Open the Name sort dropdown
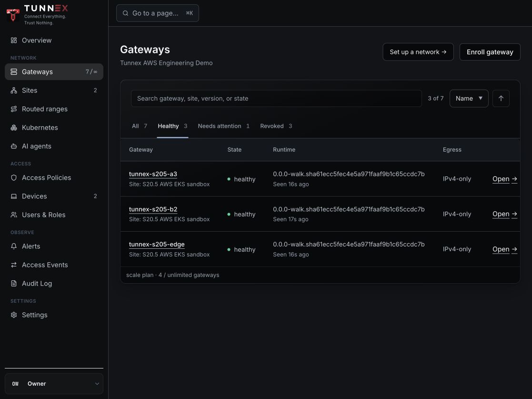 (469, 99)
